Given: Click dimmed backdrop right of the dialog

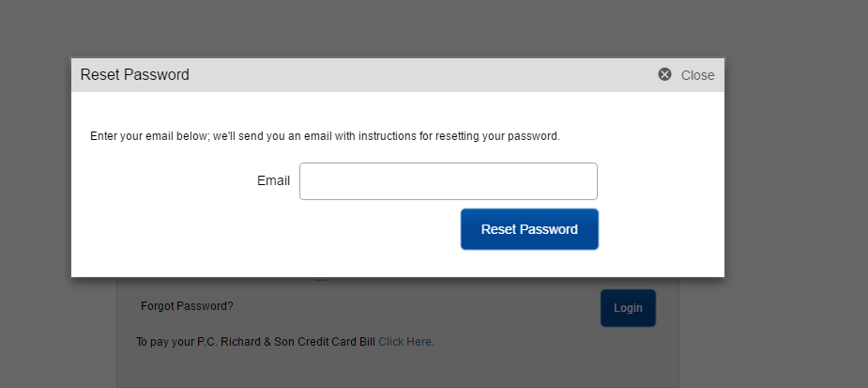Looking at the screenshot, I should coord(796,166).
